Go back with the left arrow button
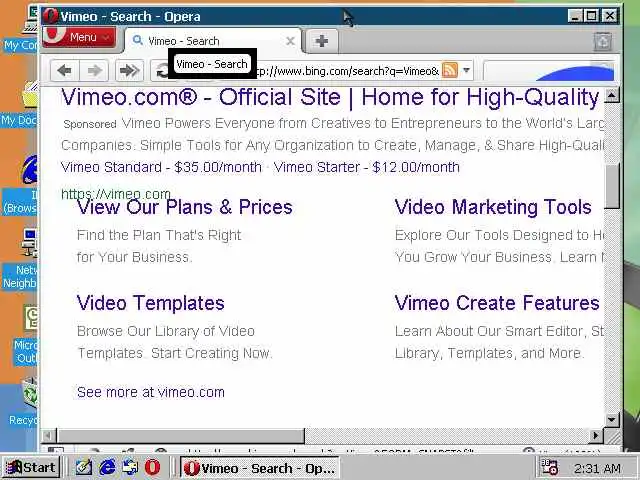 (64, 71)
